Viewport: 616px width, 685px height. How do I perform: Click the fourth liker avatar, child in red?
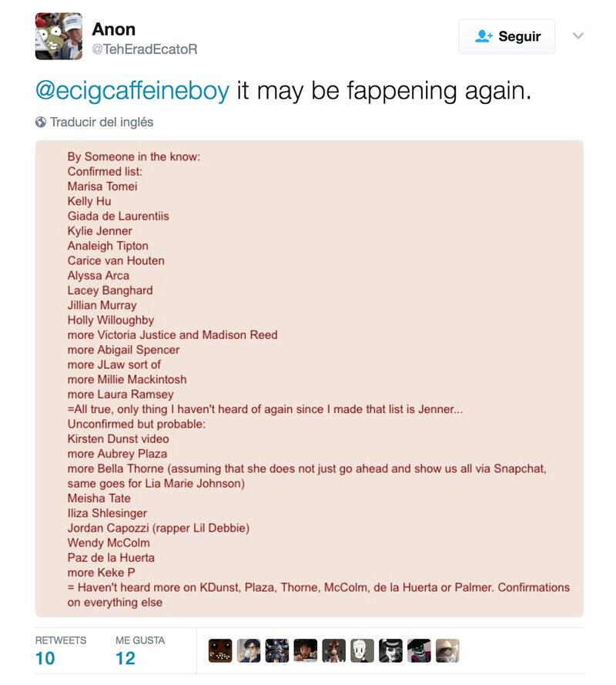(306, 650)
